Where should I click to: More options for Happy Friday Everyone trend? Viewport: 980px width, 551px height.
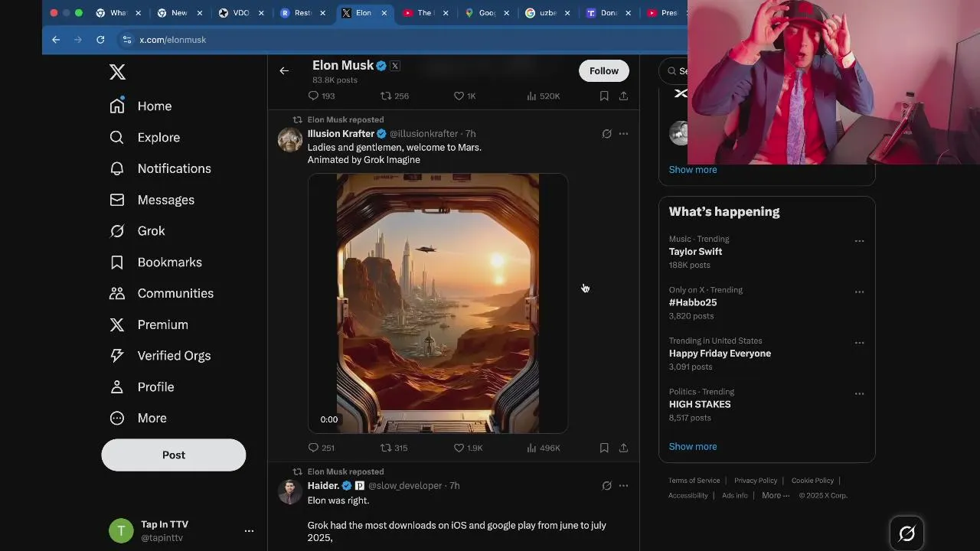pos(859,343)
